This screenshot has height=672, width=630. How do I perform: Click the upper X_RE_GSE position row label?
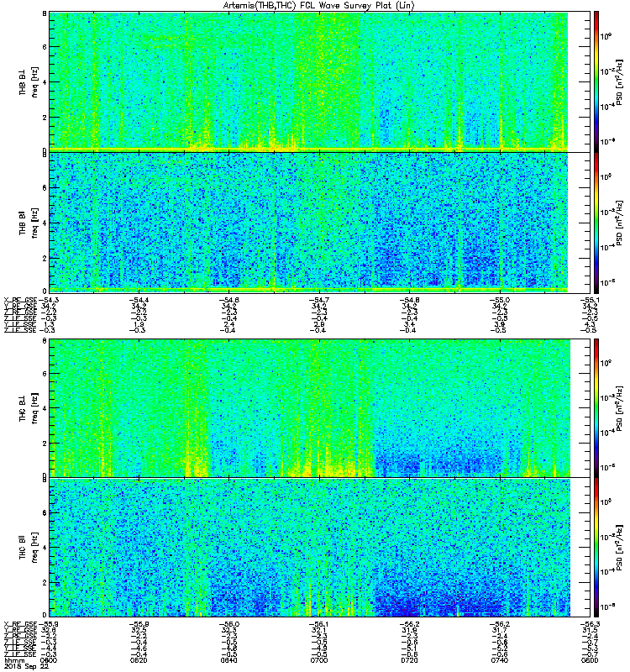point(20,300)
